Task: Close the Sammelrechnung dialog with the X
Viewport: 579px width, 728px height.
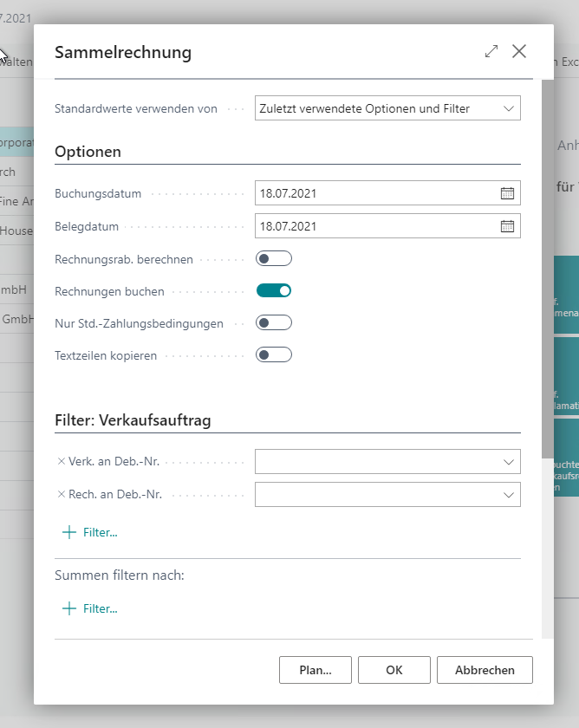Action: point(519,51)
